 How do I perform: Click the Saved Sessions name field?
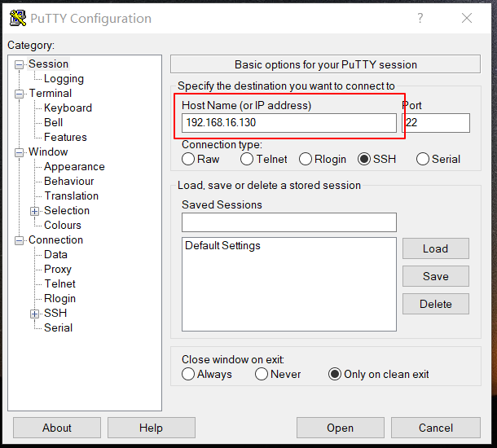[288, 222]
